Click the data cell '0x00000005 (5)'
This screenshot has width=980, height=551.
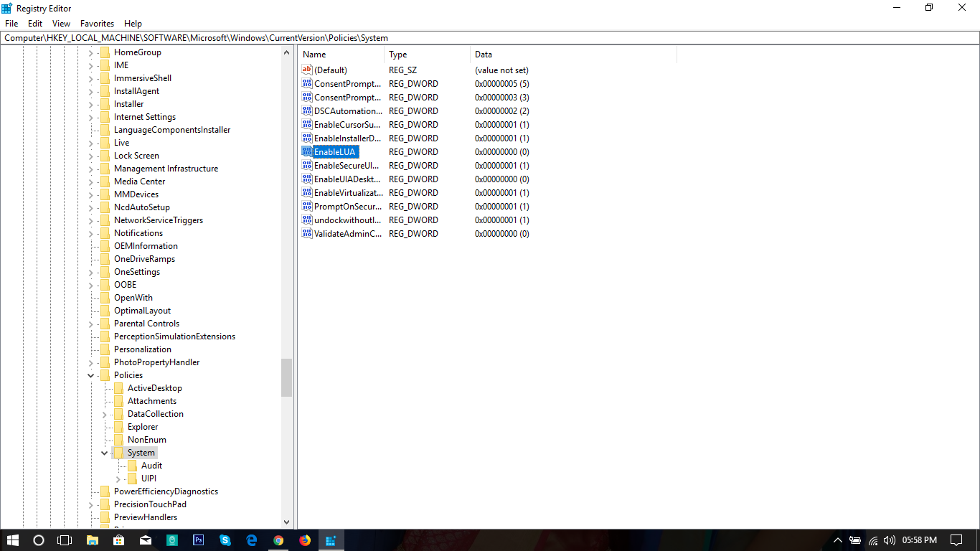coord(501,84)
